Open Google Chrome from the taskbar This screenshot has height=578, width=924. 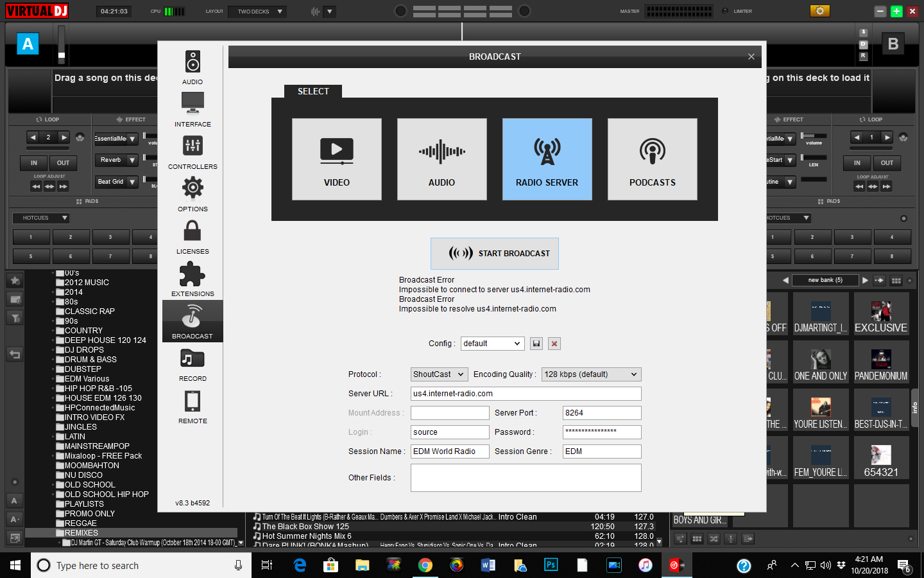coord(425,565)
